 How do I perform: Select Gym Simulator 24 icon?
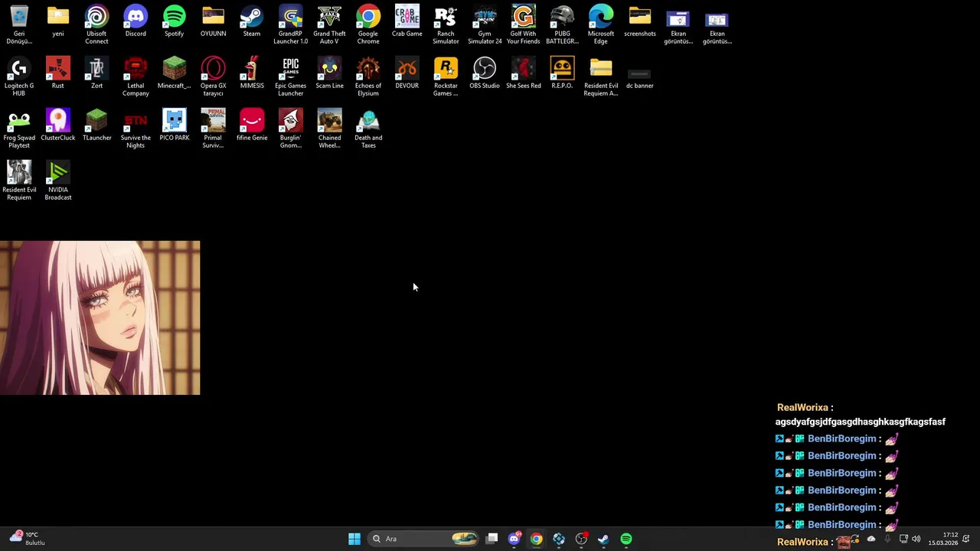[x=485, y=24]
